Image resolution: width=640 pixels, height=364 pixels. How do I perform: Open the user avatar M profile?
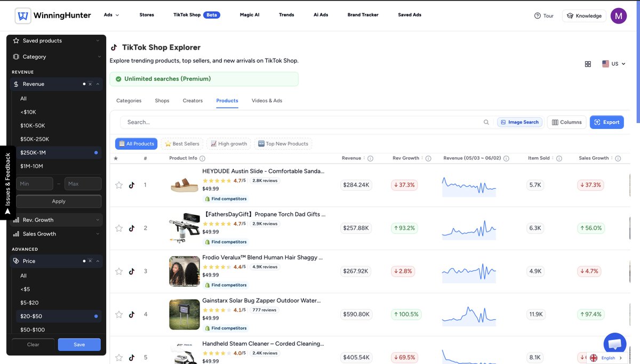tap(619, 16)
